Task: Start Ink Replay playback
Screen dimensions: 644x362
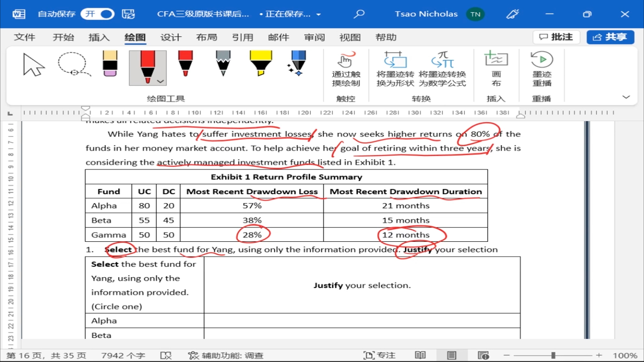Action: pyautogui.click(x=541, y=69)
